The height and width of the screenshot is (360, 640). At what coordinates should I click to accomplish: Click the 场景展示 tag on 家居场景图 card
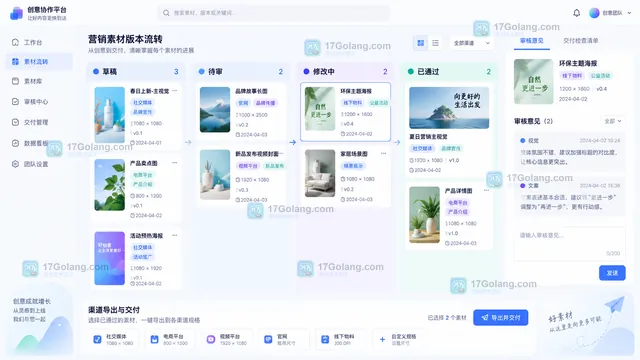353,166
